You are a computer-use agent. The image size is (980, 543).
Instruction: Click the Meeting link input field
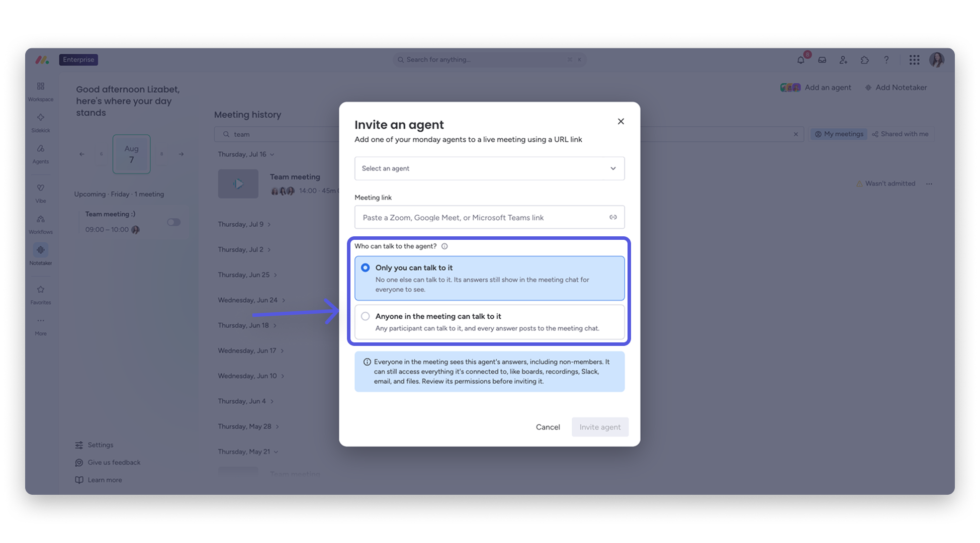[489, 217]
